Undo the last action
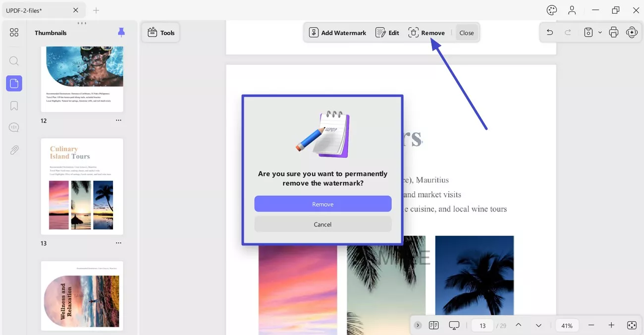 [550, 33]
